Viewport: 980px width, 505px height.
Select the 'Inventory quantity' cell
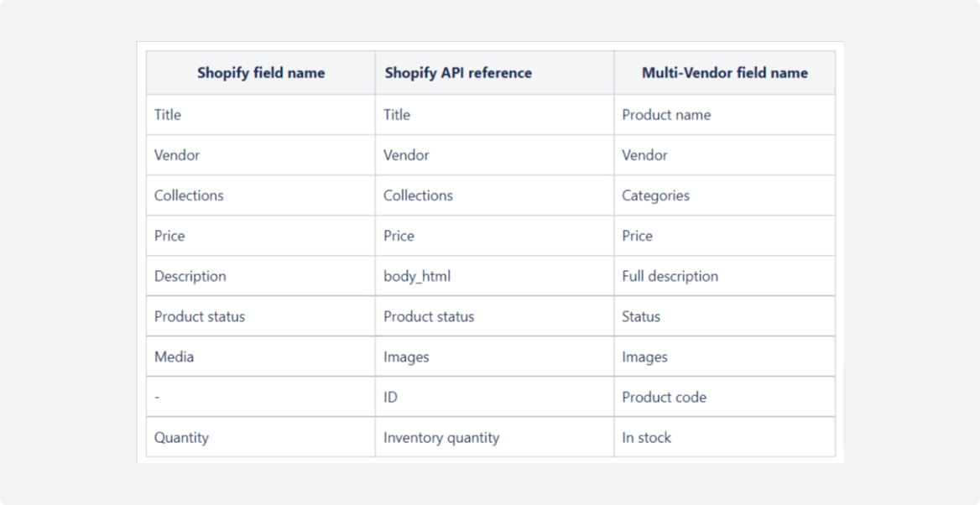pos(441,437)
